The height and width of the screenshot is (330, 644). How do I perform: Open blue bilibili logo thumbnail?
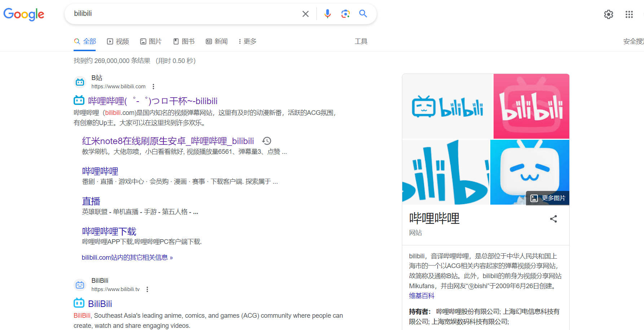point(447,106)
